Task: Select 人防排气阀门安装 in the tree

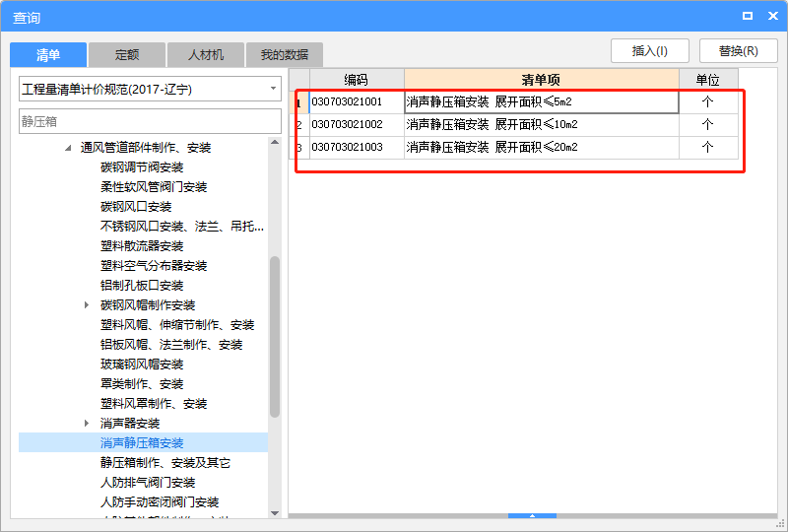Action: pyautogui.click(x=148, y=482)
